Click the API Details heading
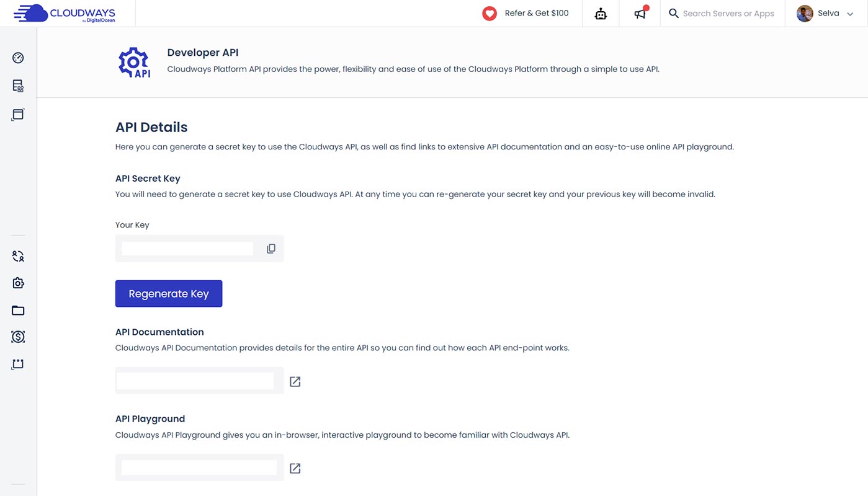This screenshot has height=496, width=868. click(x=151, y=127)
